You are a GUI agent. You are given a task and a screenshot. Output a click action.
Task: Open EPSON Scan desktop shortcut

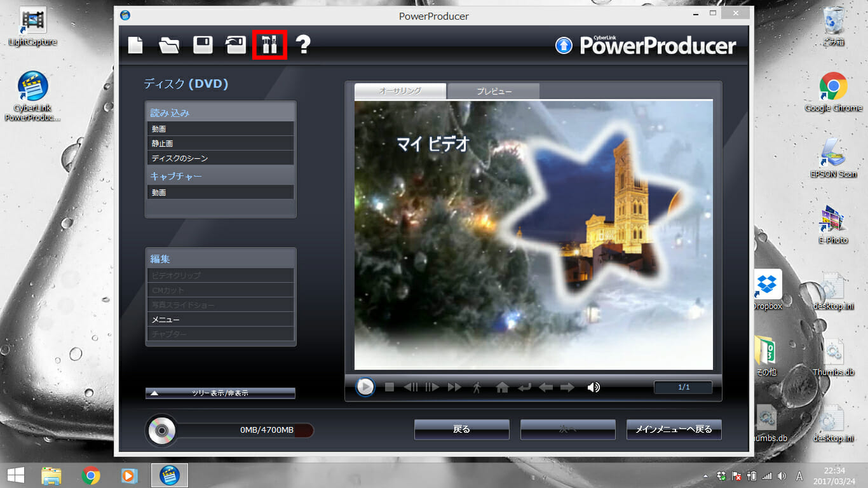pyautogui.click(x=833, y=159)
